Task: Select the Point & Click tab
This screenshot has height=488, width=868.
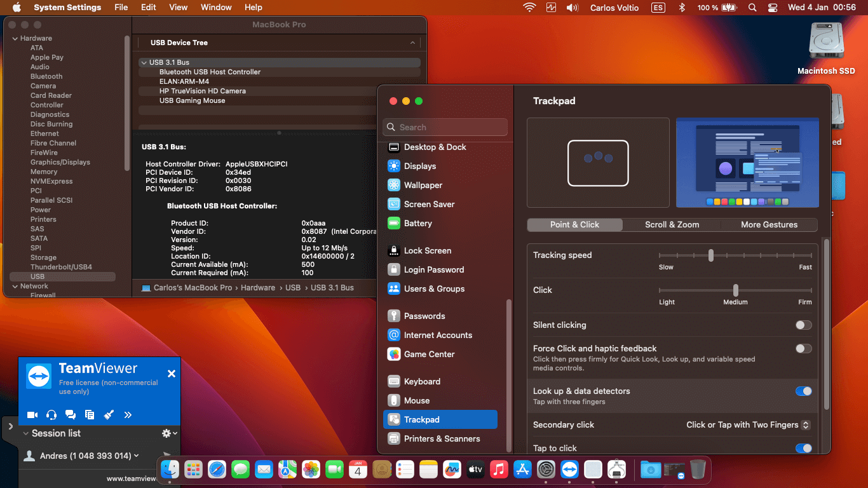Action: coord(575,225)
